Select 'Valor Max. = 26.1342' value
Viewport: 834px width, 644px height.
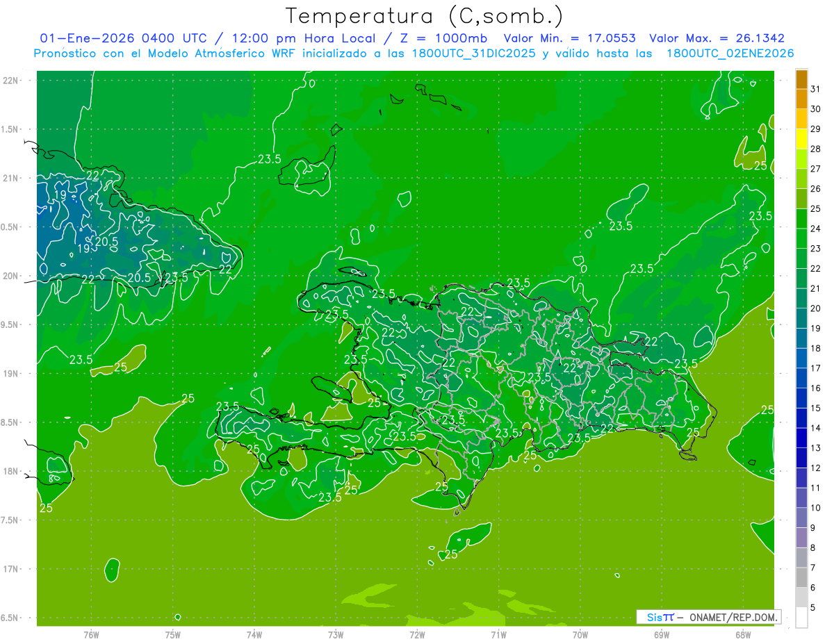click(x=717, y=38)
